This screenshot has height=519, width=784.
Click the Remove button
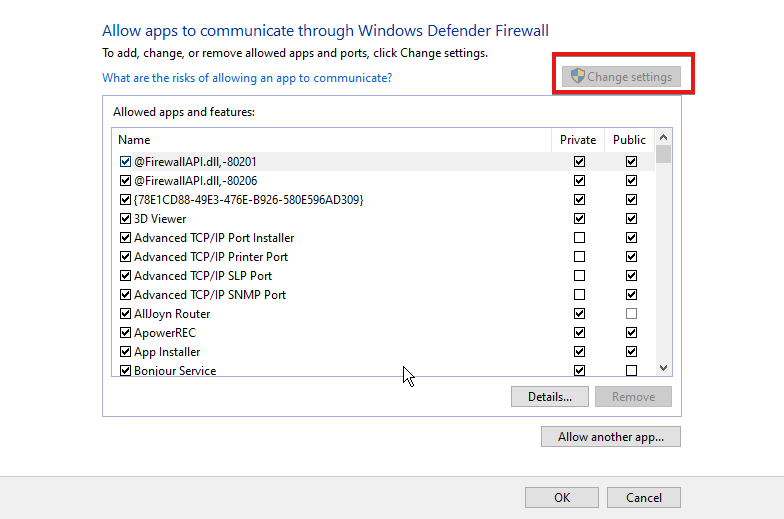(633, 396)
